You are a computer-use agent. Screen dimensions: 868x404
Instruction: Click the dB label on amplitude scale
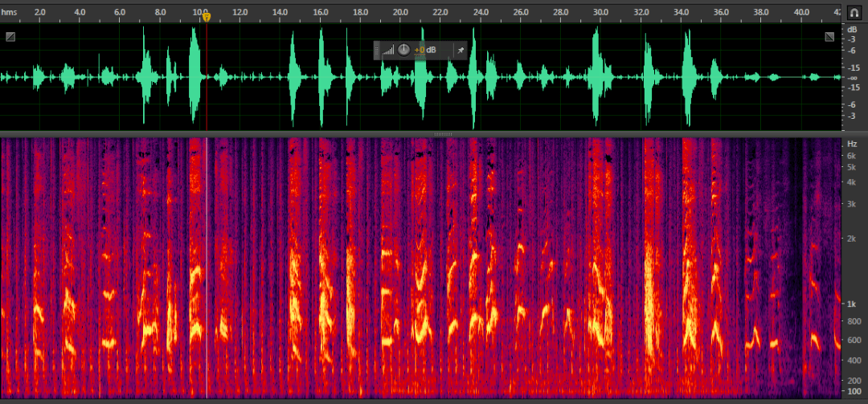[852, 29]
